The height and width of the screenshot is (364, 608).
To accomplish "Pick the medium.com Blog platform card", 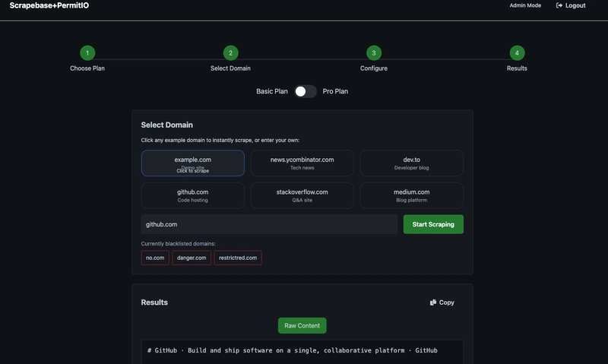I will pos(411,195).
